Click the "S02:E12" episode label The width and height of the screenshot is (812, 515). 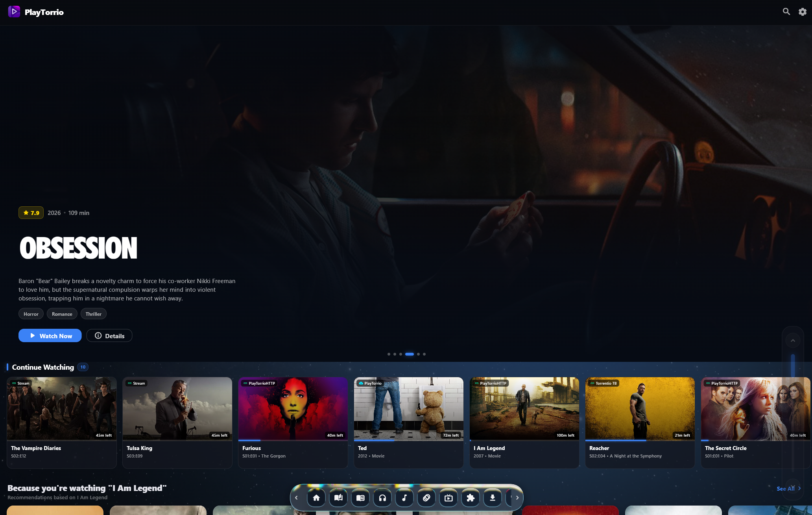[18, 456]
